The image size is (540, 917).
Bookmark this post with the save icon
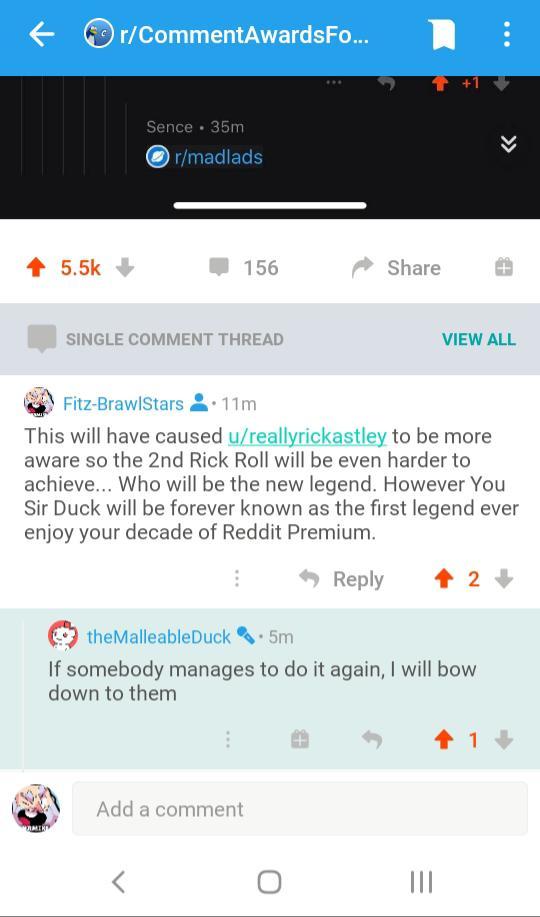coord(443,35)
